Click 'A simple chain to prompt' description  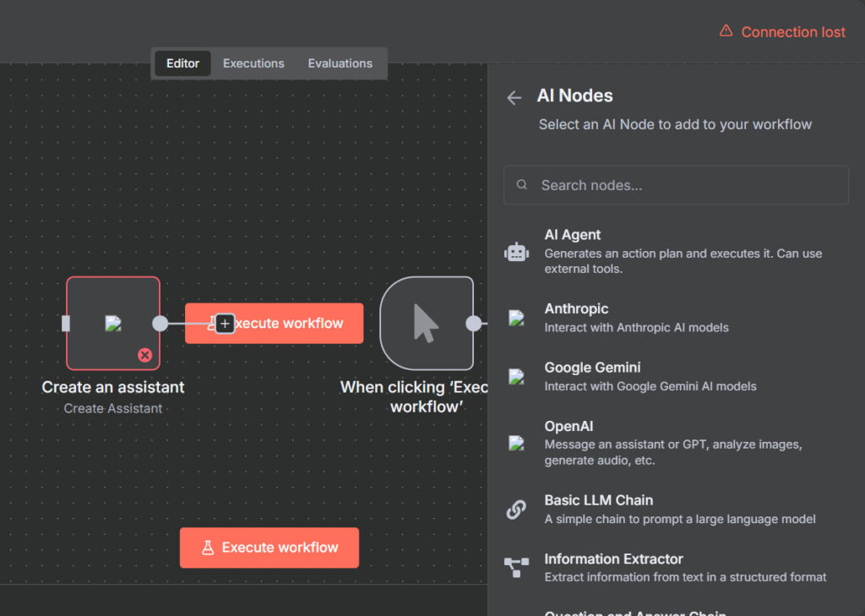(x=680, y=519)
